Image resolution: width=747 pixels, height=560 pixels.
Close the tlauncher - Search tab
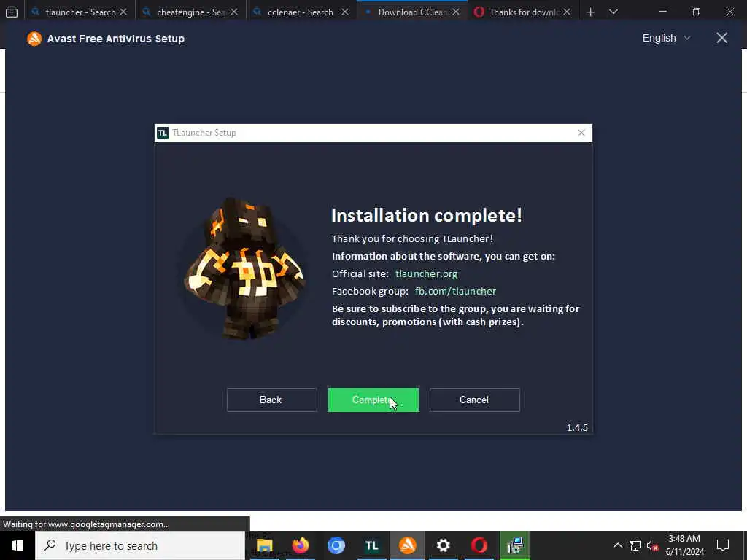pyautogui.click(x=123, y=12)
